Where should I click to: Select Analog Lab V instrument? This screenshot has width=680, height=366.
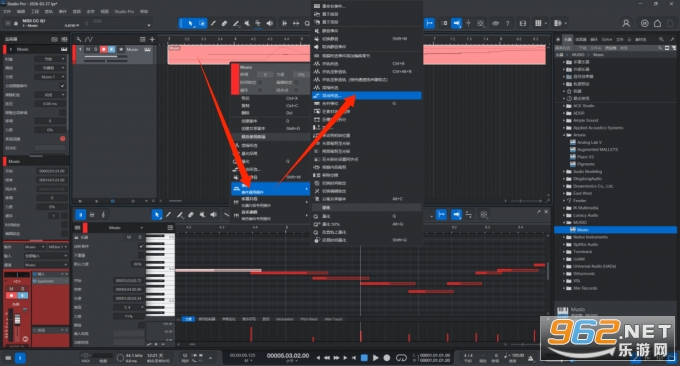point(589,142)
